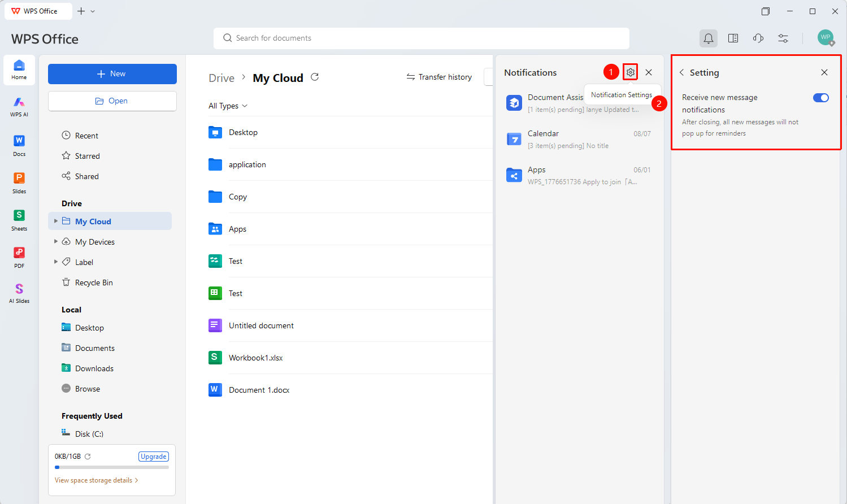Open the Recycle Bin
Image resolution: width=847 pixels, height=504 pixels.
[x=88, y=283]
